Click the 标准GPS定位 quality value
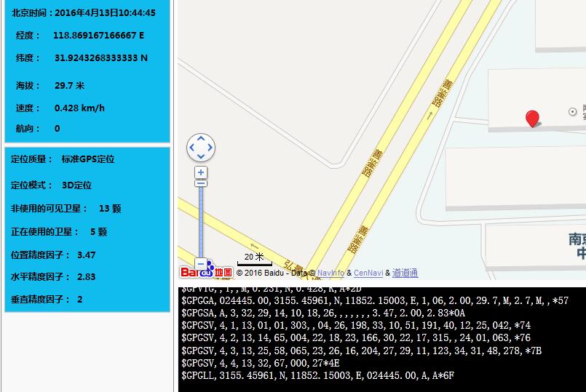Screen dimensions: 586x392 tap(88, 159)
